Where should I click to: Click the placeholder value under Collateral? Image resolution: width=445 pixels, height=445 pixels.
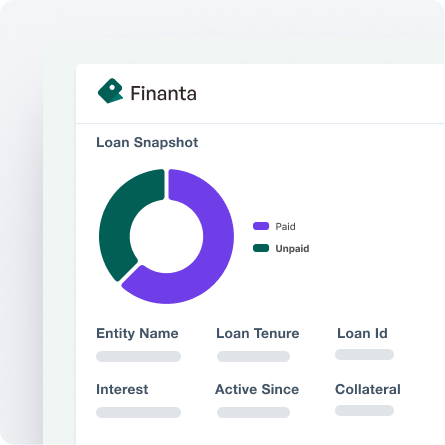pos(364,410)
